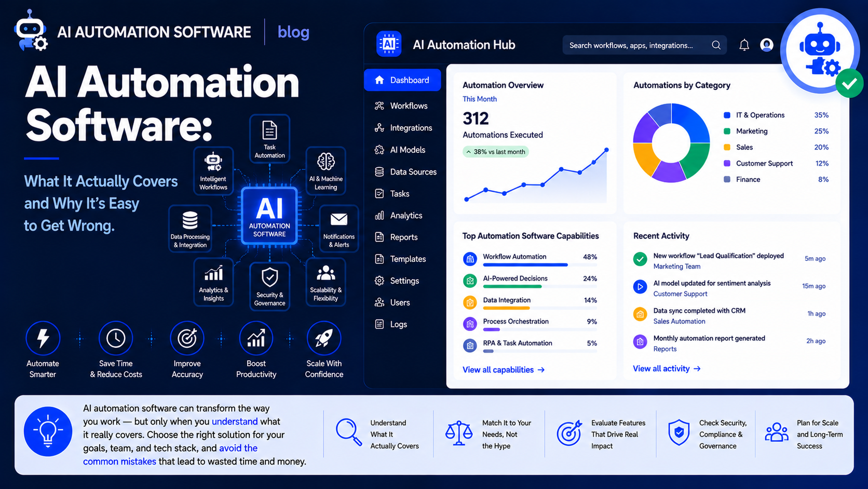Click View all activity link

[667, 368]
